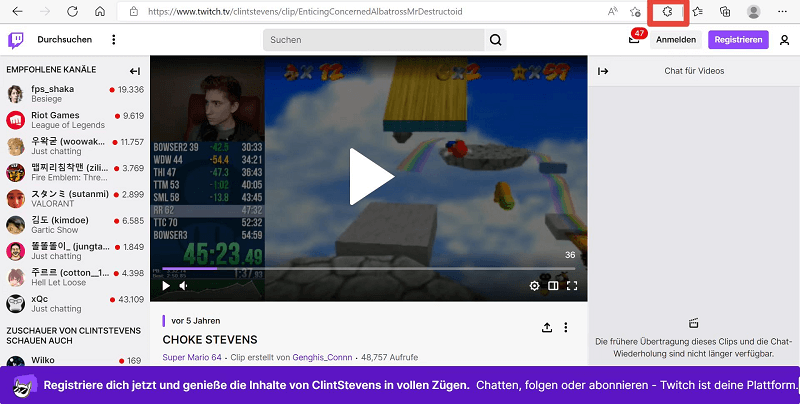The height and width of the screenshot is (404, 800).
Task: Toggle fullscreen in the player
Action: (x=572, y=286)
